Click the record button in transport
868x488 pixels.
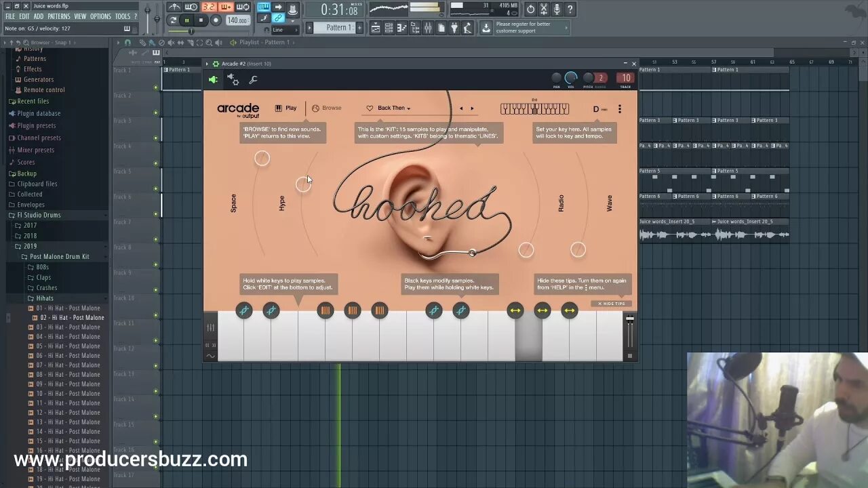point(216,20)
